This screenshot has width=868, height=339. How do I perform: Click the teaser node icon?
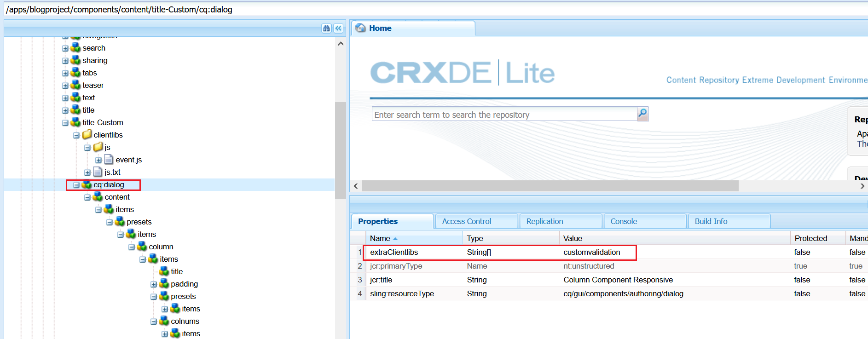[x=75, y=85]
